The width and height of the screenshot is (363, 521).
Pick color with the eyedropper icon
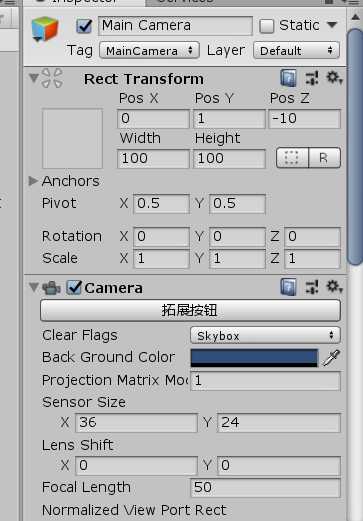point(331,358)
